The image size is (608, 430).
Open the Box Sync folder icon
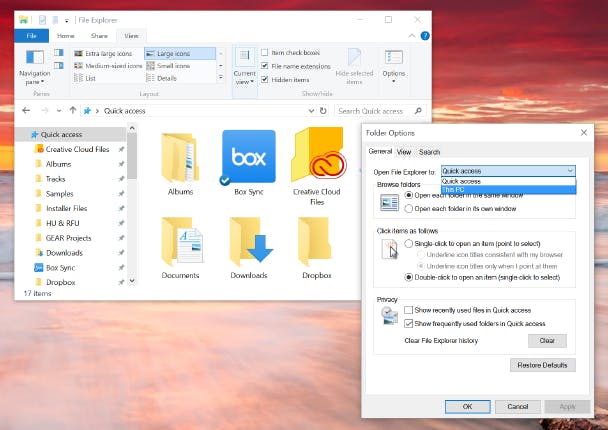click(x=249, y=157)
